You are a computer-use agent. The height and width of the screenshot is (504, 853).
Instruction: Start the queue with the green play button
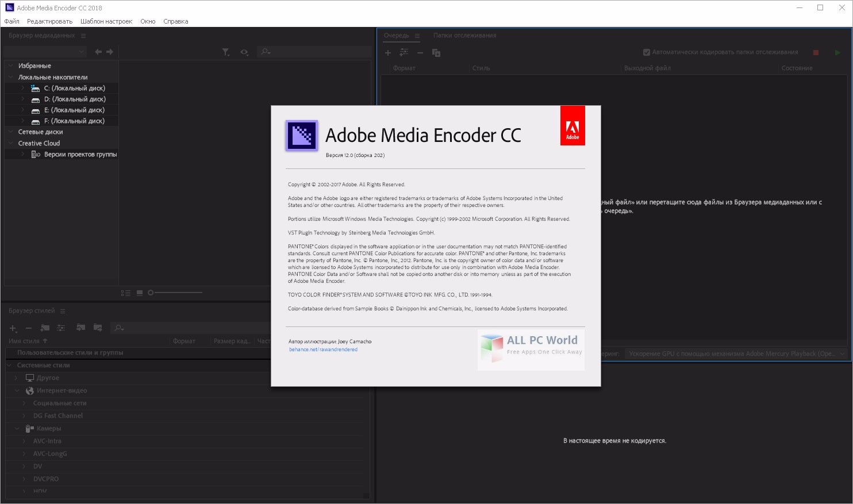837,52
